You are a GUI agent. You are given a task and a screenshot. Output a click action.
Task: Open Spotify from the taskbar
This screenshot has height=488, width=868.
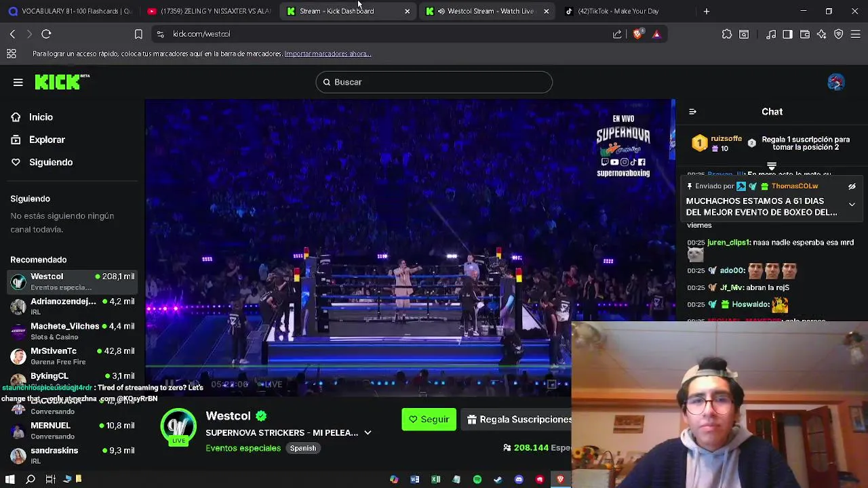pyautogui.click(x=477, y=479)
